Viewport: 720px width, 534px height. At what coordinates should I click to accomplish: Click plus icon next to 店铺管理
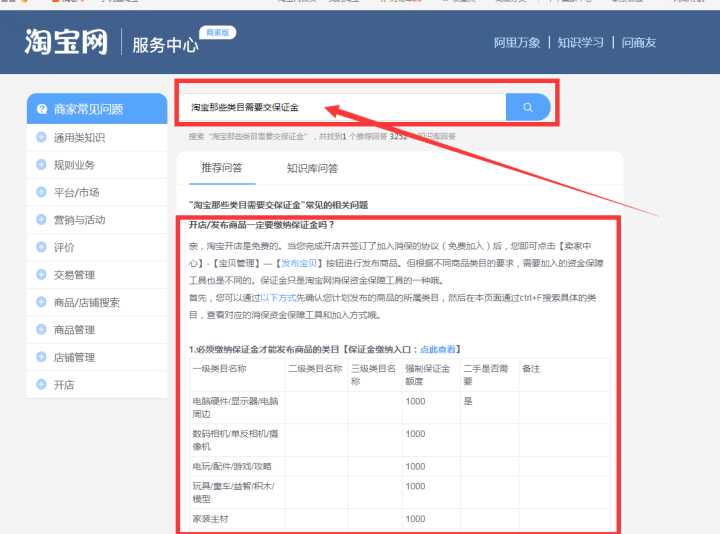(41, 357)
